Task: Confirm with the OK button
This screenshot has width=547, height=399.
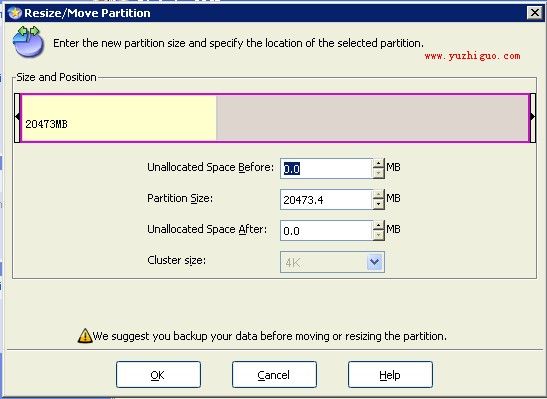Action: (x=158, y=375)
